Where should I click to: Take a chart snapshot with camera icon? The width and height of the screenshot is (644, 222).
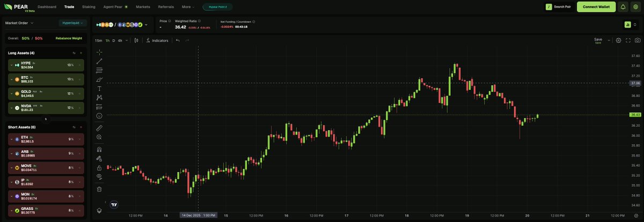[638, 40]
